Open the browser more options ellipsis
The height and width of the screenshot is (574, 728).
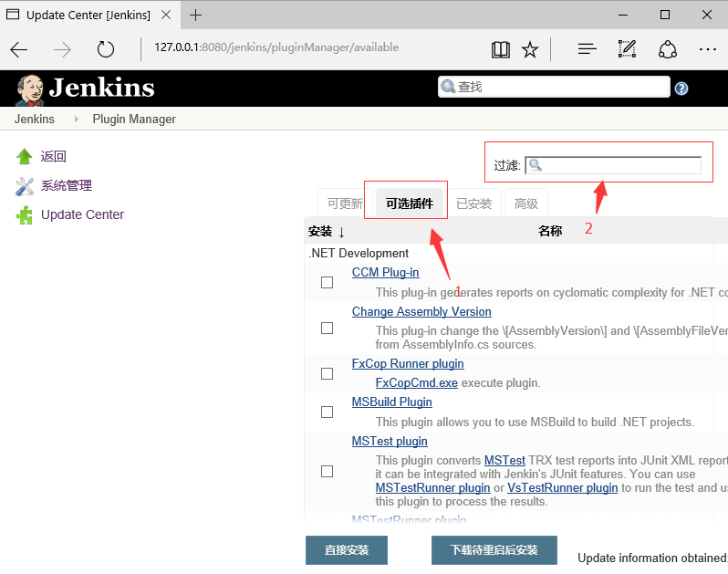pyautogui.click(x=708, y=49)
